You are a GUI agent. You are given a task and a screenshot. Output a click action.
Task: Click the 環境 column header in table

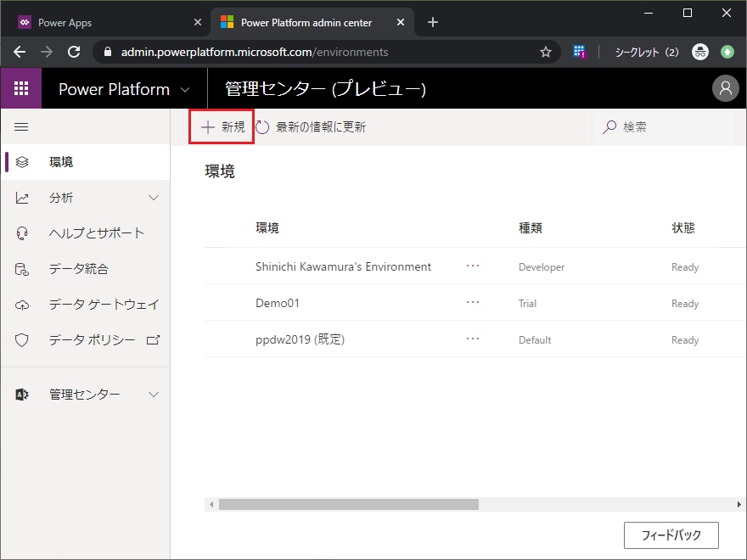click(267, 228)
